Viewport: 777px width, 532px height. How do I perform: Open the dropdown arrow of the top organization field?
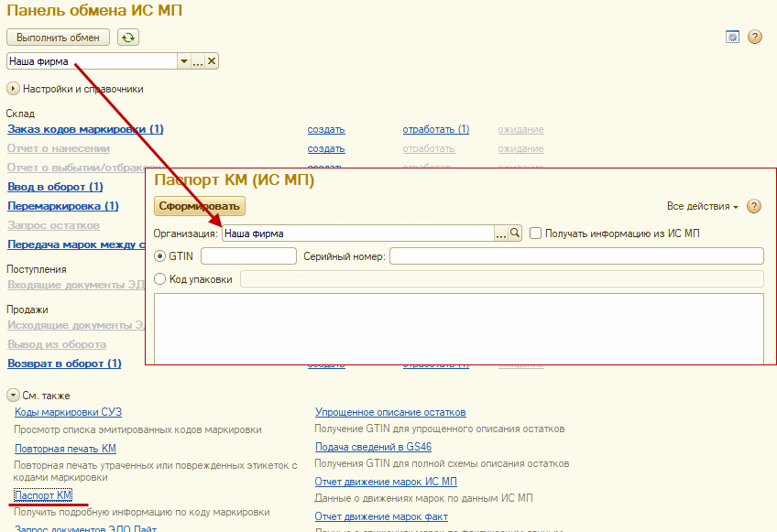(x=183, y=61)
